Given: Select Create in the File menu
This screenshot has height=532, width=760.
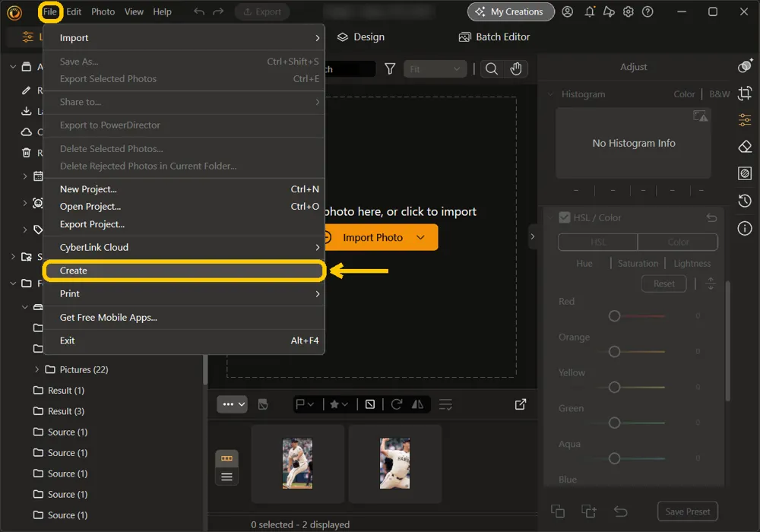Looking at the screenshot, I should [184, 271].
